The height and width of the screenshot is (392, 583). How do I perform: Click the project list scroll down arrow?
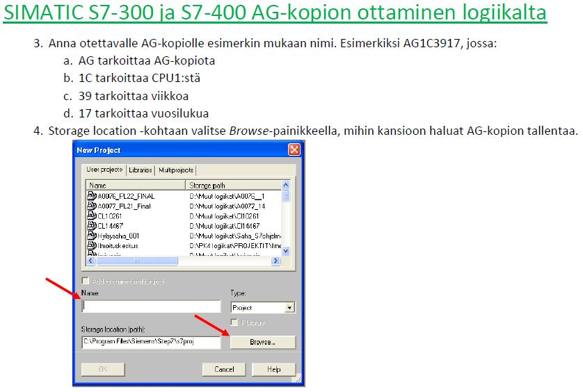[x=285, y=252]
